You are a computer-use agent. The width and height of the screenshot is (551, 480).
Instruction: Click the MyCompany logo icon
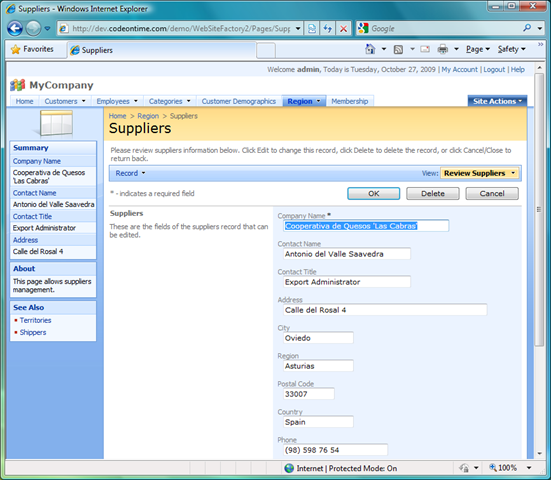pyautogui.click(x=18, y=85)
